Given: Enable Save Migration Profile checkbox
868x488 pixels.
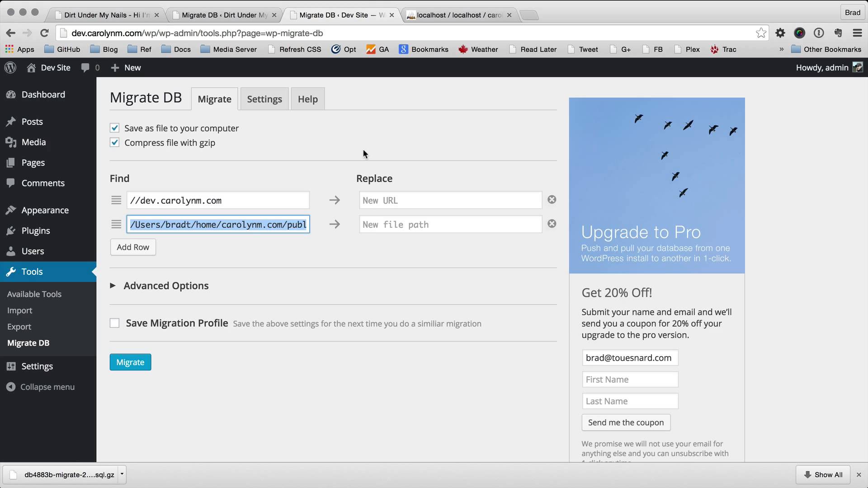Looking at the screenshot, I should point(114,323).
